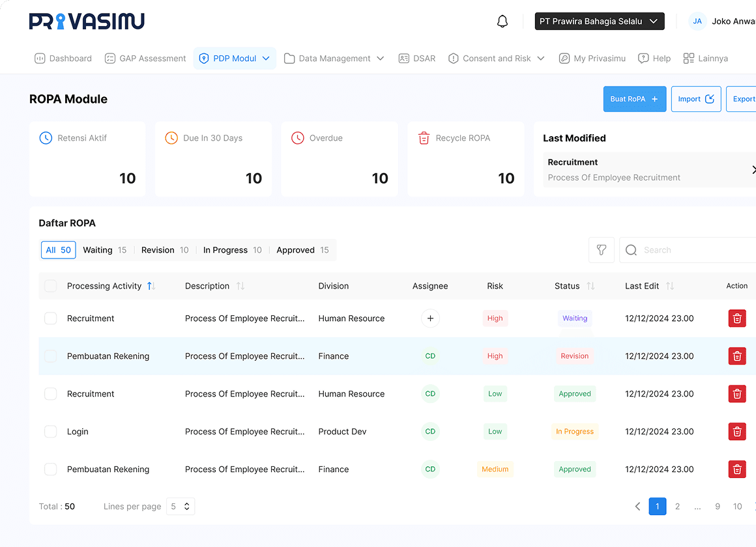Tick the Pembuatan Rekening Finance row checkbox

[x=50, y=356]
